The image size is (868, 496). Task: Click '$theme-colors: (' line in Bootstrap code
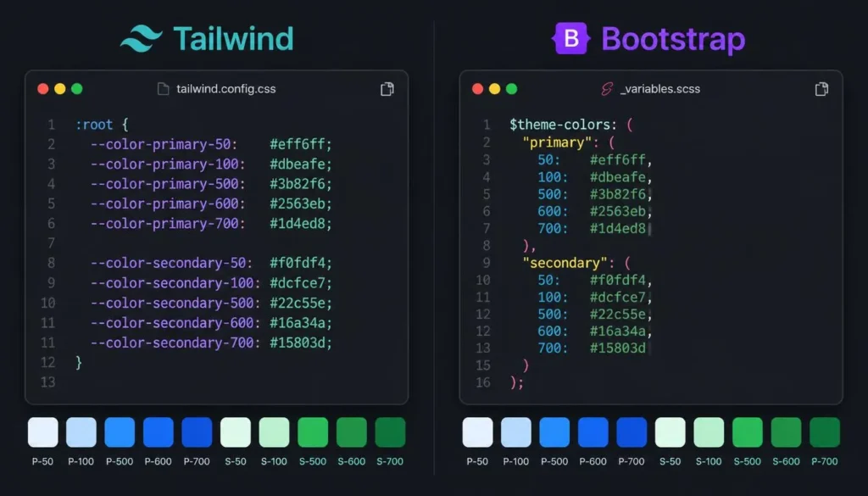571,125
